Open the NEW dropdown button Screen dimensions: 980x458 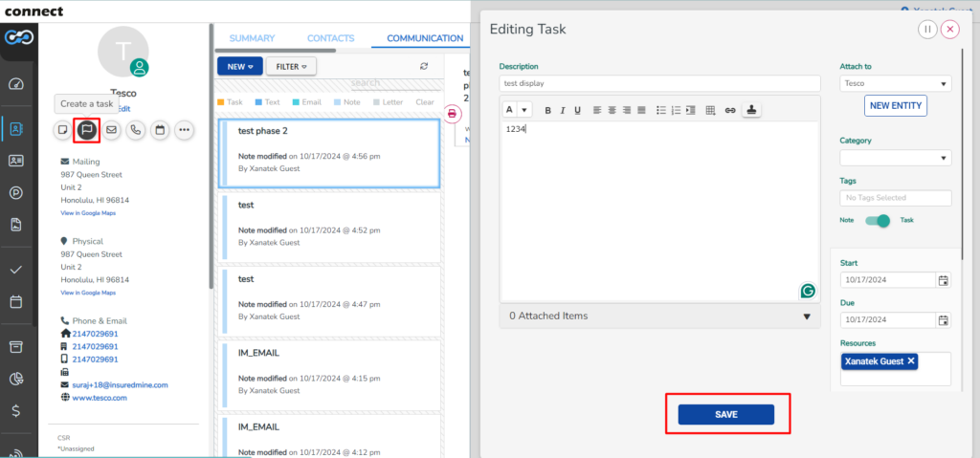click(x=240, y=66)
